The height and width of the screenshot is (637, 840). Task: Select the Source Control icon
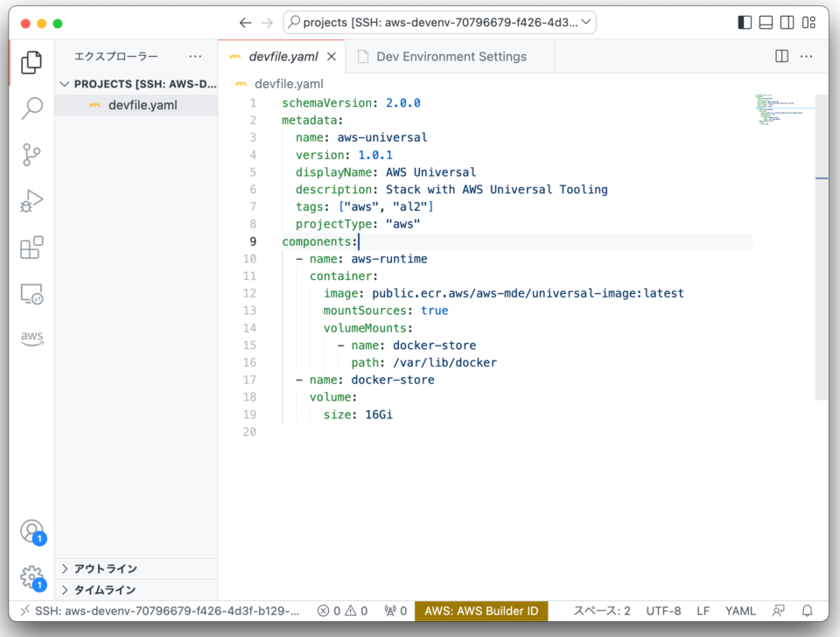click(31, 154)
